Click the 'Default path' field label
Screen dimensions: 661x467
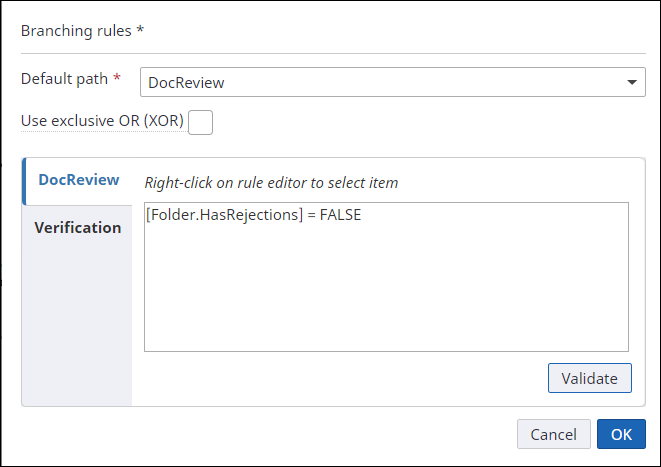click(x=64, y=78)
